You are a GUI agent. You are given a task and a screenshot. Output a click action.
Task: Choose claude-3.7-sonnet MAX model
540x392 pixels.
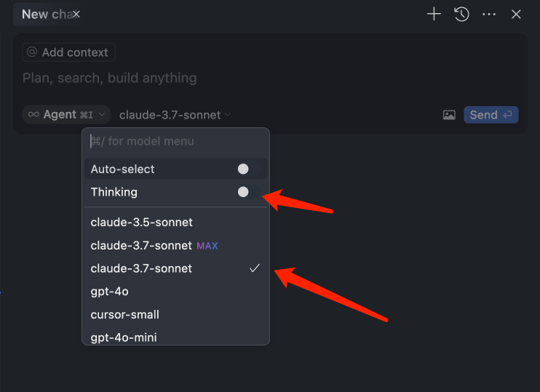tap(154, 245)
